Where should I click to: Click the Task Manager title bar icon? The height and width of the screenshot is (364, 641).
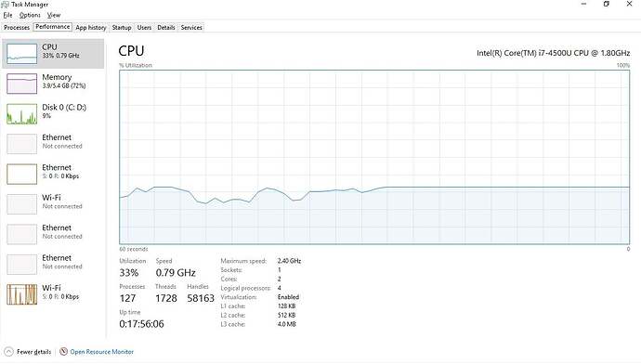(x=5, y=5)
